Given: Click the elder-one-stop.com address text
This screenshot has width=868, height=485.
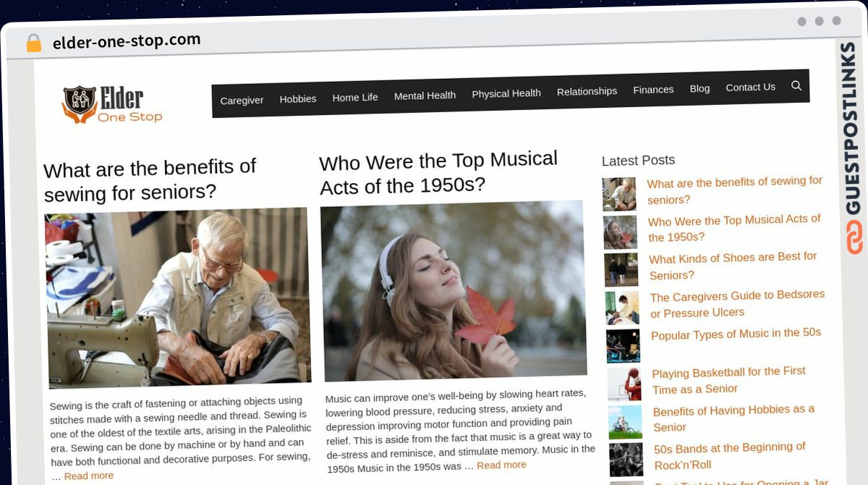Looking at the screenshot, I should pos(127,41).
